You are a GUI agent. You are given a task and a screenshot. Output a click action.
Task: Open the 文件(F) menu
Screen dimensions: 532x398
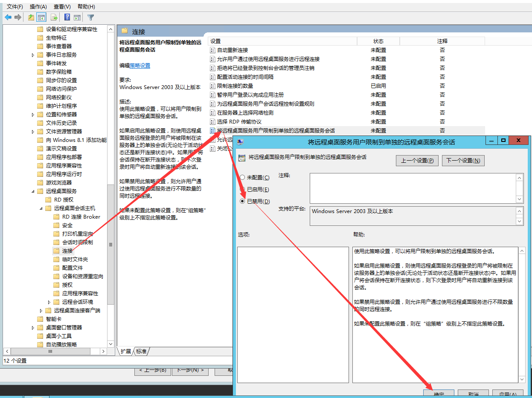[x=15, y=7]
